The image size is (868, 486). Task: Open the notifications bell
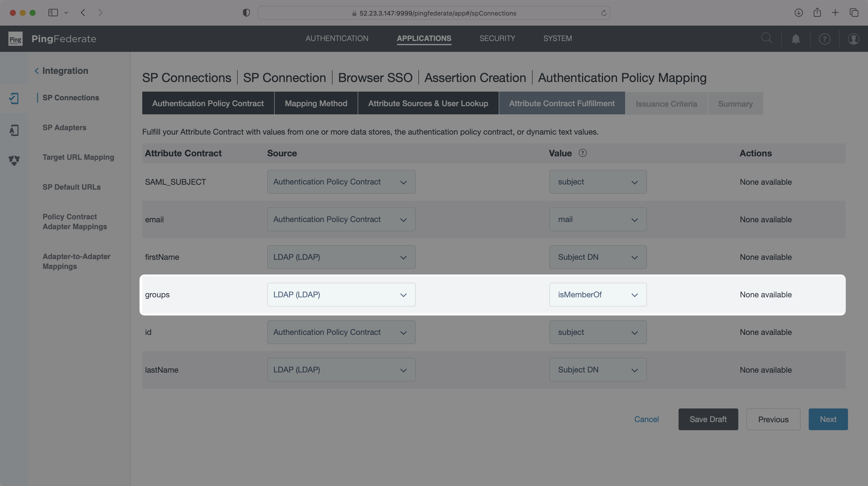(x=796, y=38)
